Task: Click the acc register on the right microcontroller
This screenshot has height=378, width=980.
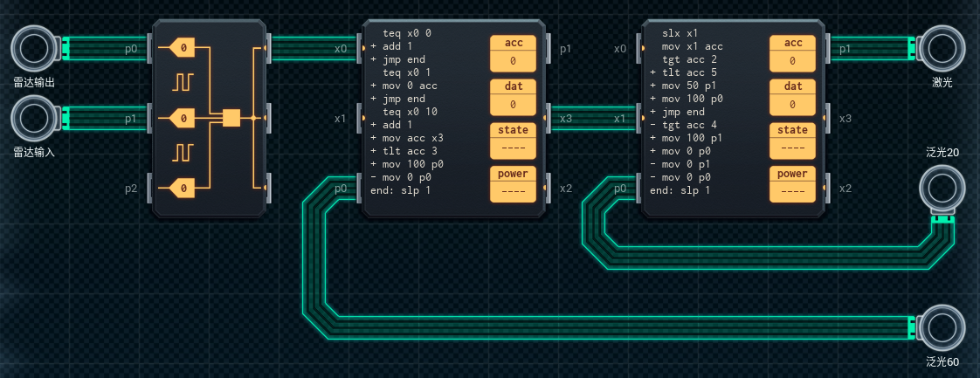Action: coord(792,52)
